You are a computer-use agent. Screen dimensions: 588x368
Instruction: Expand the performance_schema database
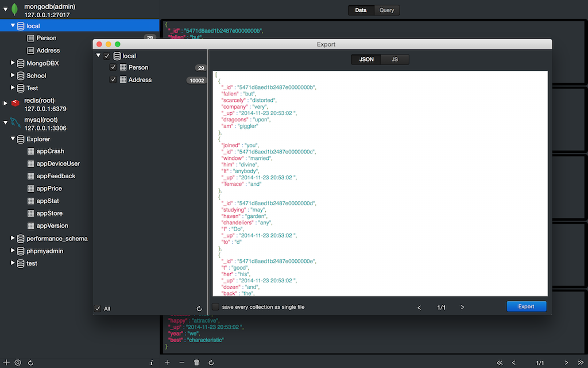[x=13, y=238]
